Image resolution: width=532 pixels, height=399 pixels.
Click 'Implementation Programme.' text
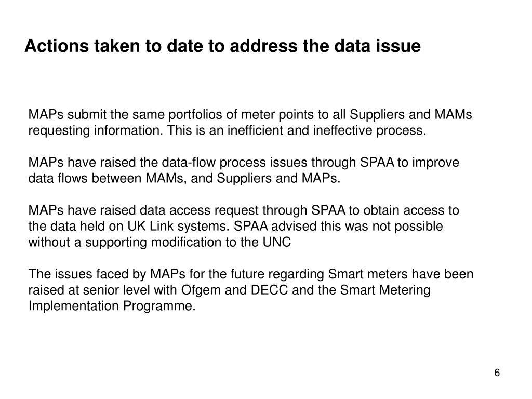112,306
